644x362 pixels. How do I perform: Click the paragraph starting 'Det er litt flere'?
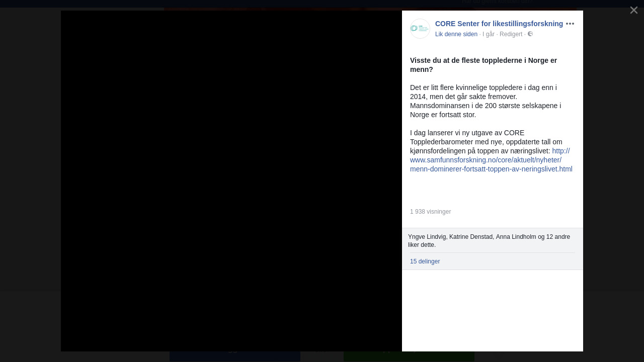(x=486, y=101)
